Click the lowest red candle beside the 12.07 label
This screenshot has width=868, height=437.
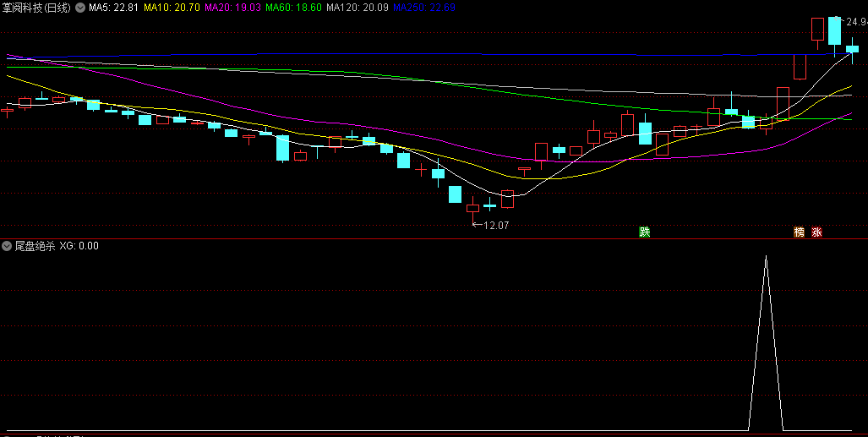point(472,208)
